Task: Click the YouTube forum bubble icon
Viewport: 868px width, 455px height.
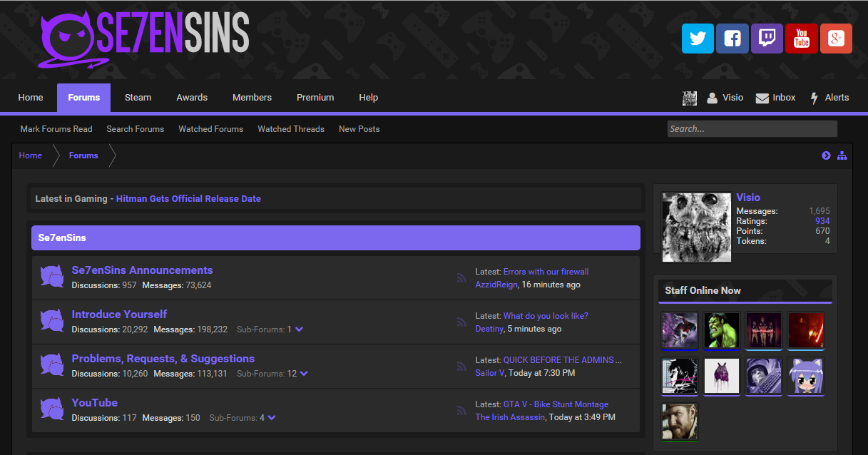Action: tap(51, 410)
